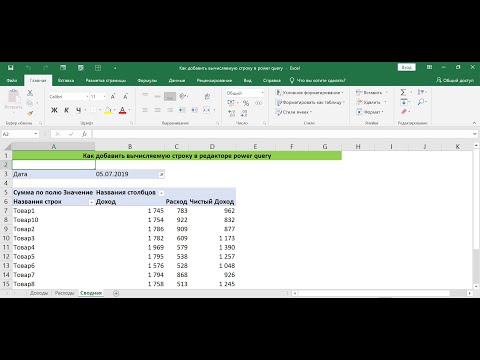This screenshot has width=480, height=360.
Task: Click the Name Box showing A2
Action: pyautogui.click(x=20, y=134)
